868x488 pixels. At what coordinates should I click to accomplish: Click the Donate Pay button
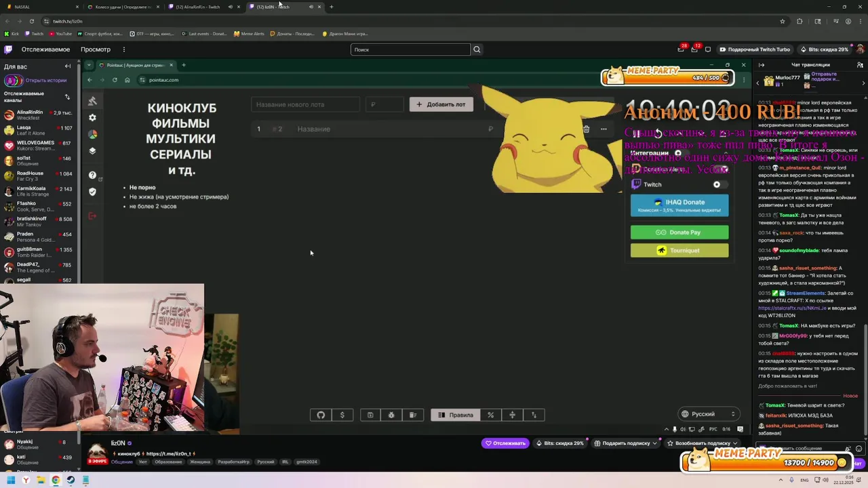tap(679, 232)
